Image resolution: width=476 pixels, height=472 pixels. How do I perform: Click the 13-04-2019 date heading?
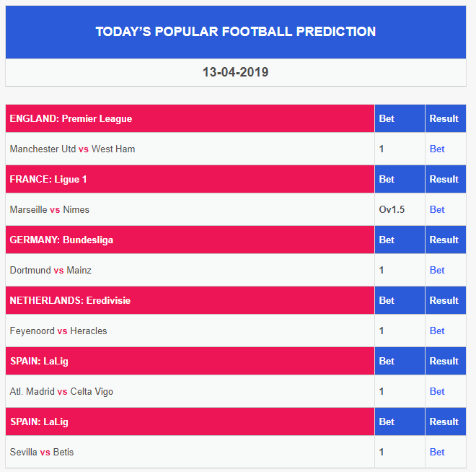[236, 72]
